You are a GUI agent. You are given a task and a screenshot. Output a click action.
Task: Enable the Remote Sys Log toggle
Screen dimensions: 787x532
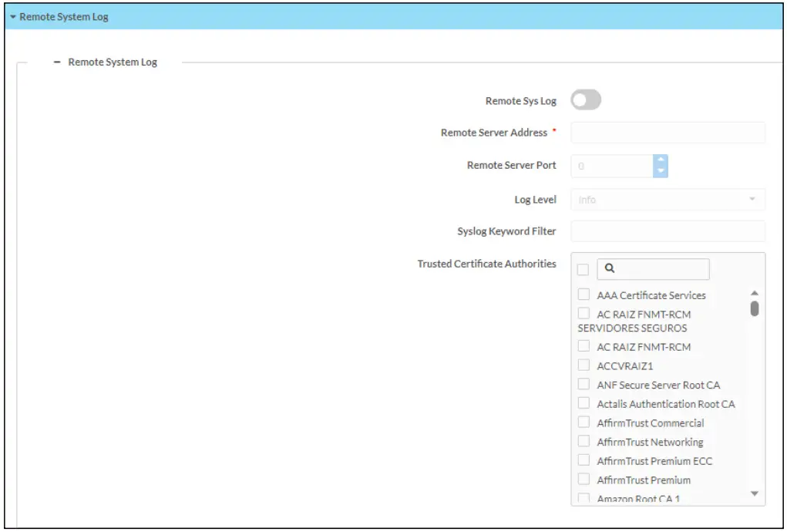click(x=585, y=100)
